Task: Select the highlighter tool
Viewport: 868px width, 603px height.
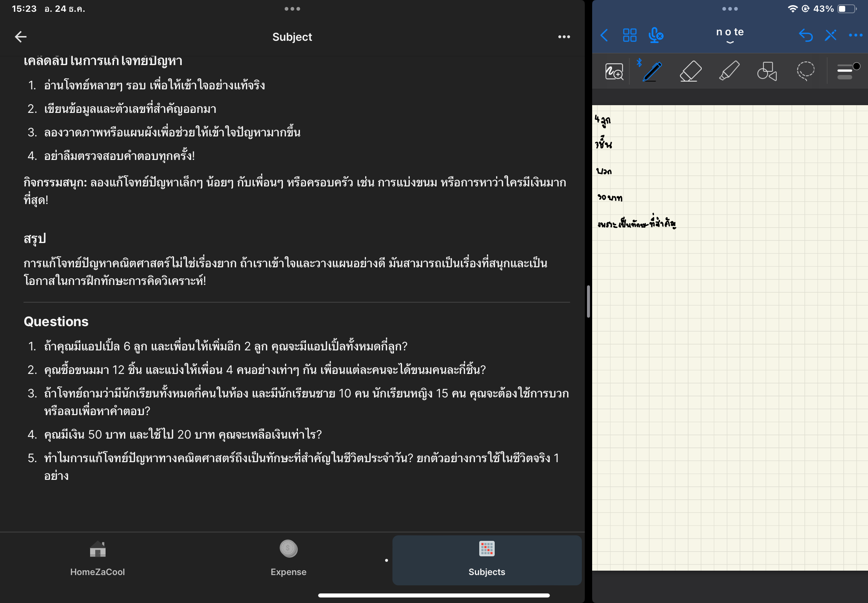Action: click(x=729, y=71)
